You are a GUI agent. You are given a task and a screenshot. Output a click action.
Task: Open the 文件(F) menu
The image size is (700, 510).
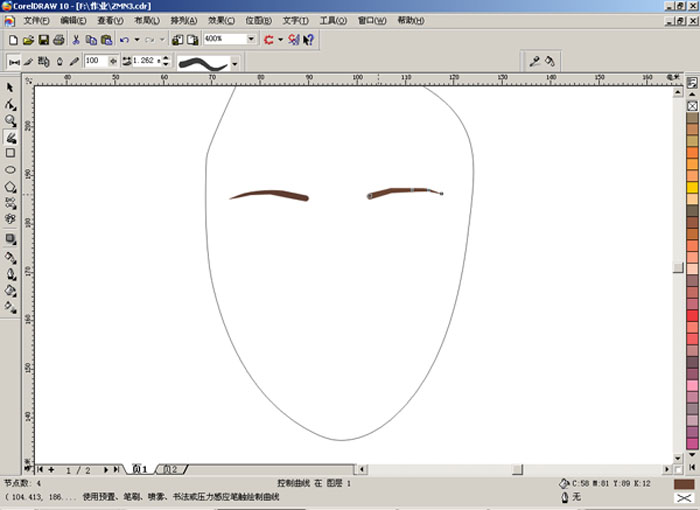click(x=36, y=20)
